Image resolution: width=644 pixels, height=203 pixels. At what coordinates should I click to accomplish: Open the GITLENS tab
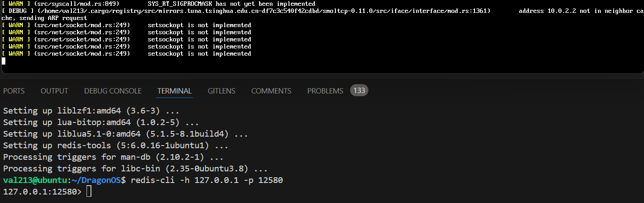click(x=221, y=91)
